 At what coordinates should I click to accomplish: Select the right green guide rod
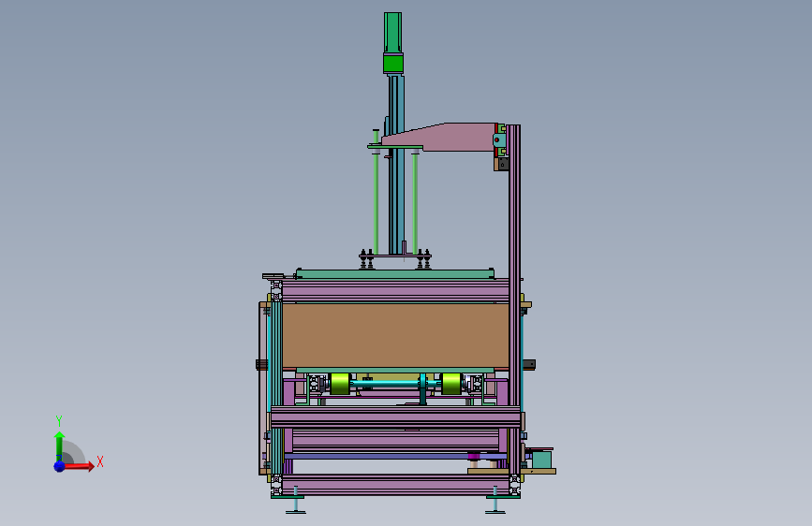pyautogui.click(x=415, y=203)
